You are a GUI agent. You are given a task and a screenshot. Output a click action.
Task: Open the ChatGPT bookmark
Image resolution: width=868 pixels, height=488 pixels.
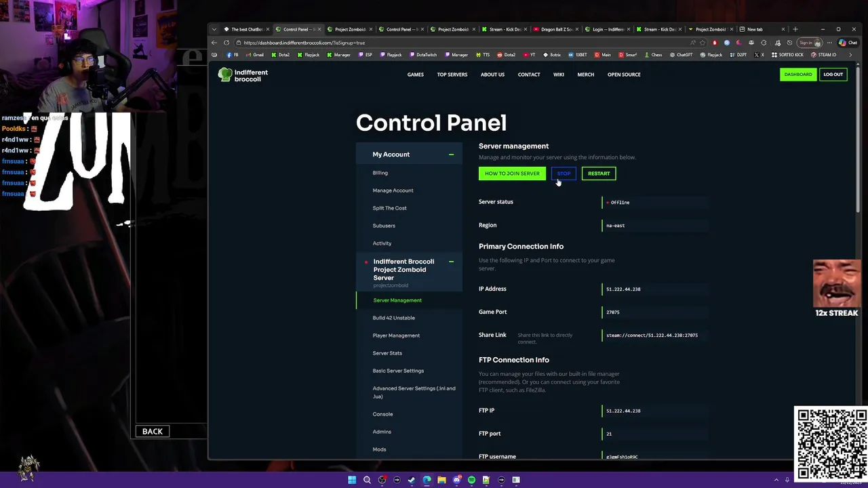coord(682,55)
